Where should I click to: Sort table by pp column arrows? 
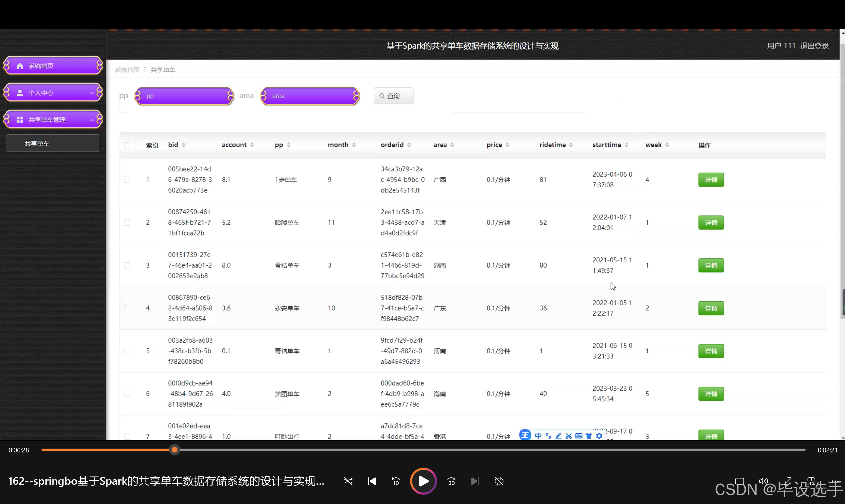[x=289, y=145]
